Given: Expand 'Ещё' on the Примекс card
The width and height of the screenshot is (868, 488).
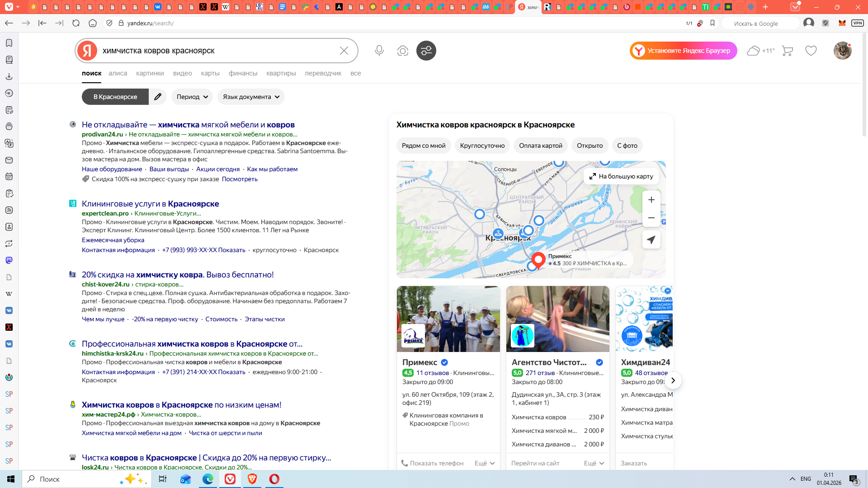Looking at the screenshot, I should 485,463.
